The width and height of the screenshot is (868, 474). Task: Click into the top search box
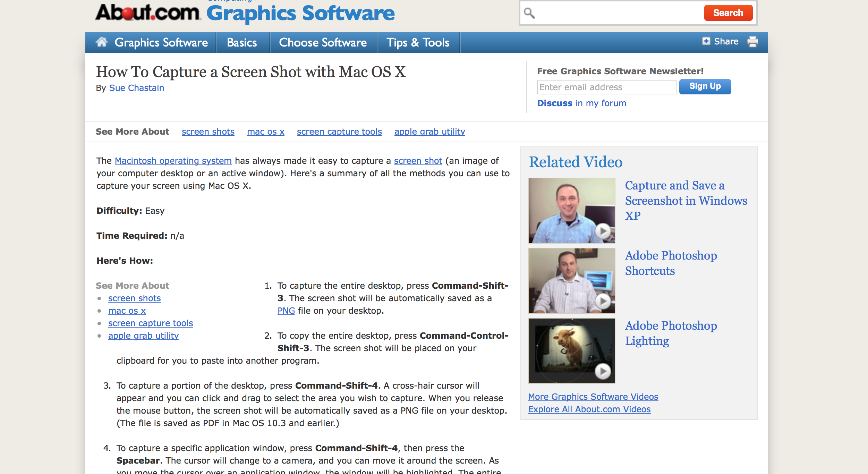click(618, 13)
